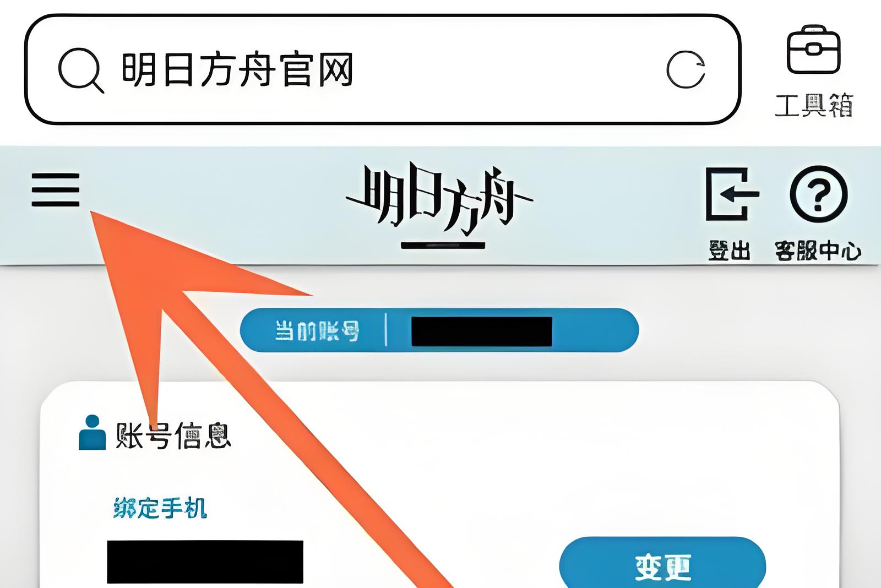Click the 绑定手机 label
The width and height of the screenshot is (881, 588).
pos(160,508)
